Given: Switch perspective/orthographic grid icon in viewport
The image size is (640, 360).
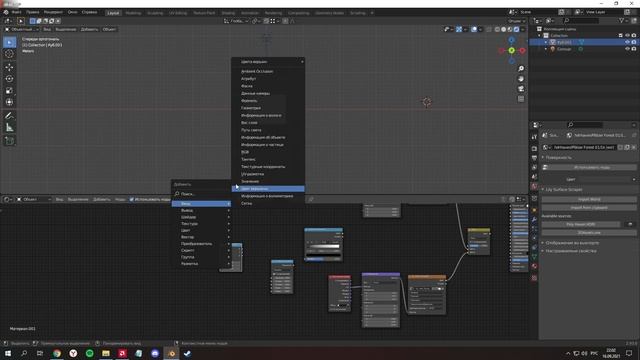Looking at the screenshot, I should pos(521,99).
